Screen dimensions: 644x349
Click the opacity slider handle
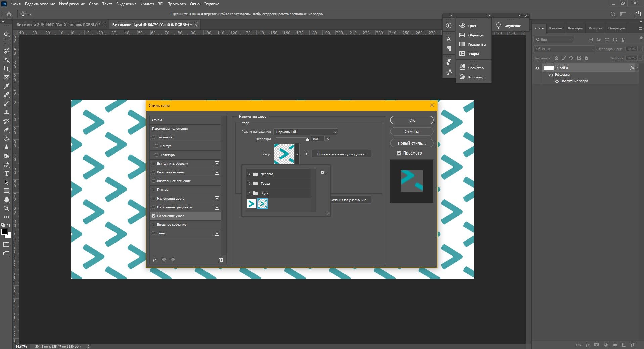click(307, 139)
